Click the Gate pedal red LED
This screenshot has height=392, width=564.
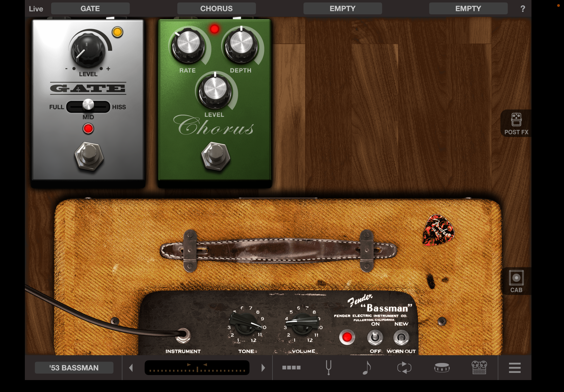tap(88, 129)
